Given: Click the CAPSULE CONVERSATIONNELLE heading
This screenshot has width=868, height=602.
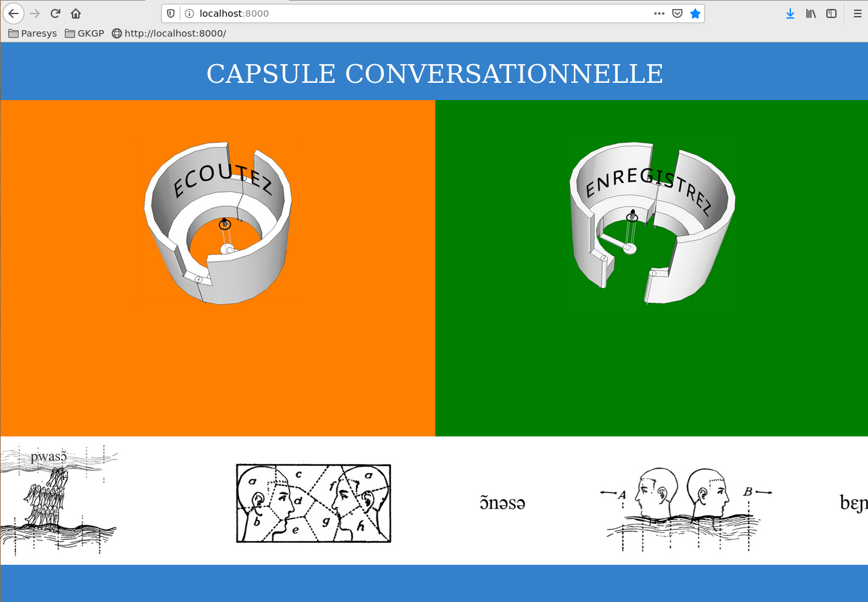Looking at the screenshot, I should (435, 74).
